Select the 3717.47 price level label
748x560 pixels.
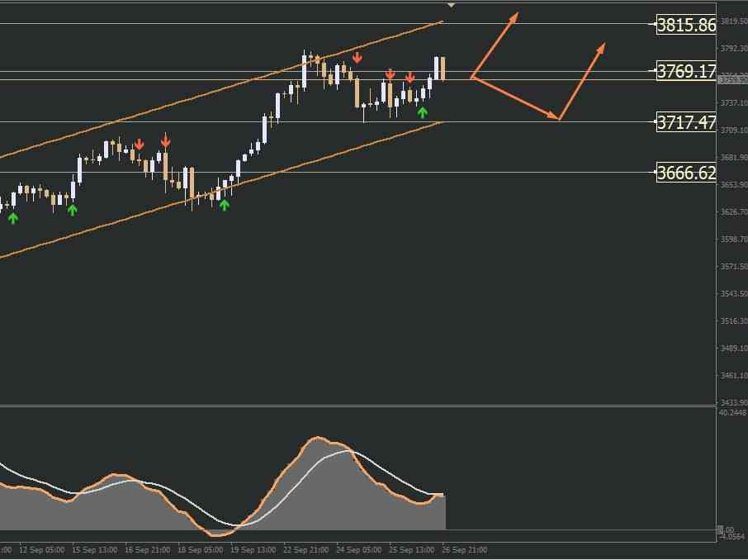pyautogui.click(x=686, y=122)
